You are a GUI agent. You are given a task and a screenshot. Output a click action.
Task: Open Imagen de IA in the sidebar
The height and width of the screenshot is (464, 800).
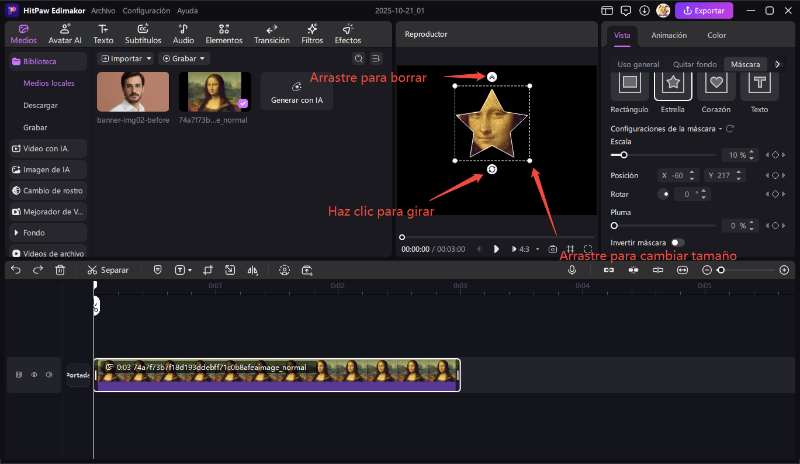click(46, 169)
